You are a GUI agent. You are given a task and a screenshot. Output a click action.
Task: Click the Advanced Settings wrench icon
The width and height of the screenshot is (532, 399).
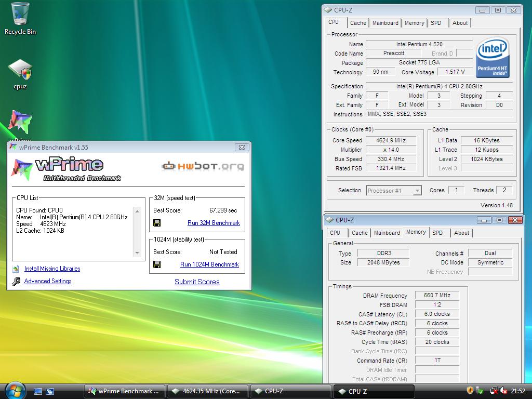tap(16, 281)
